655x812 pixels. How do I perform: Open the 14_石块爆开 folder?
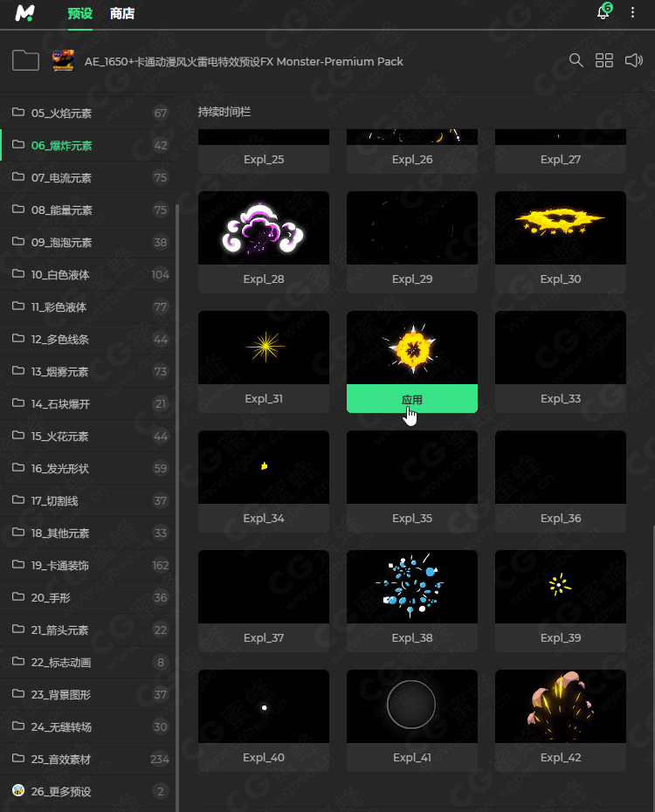click(x=87, y=404)
